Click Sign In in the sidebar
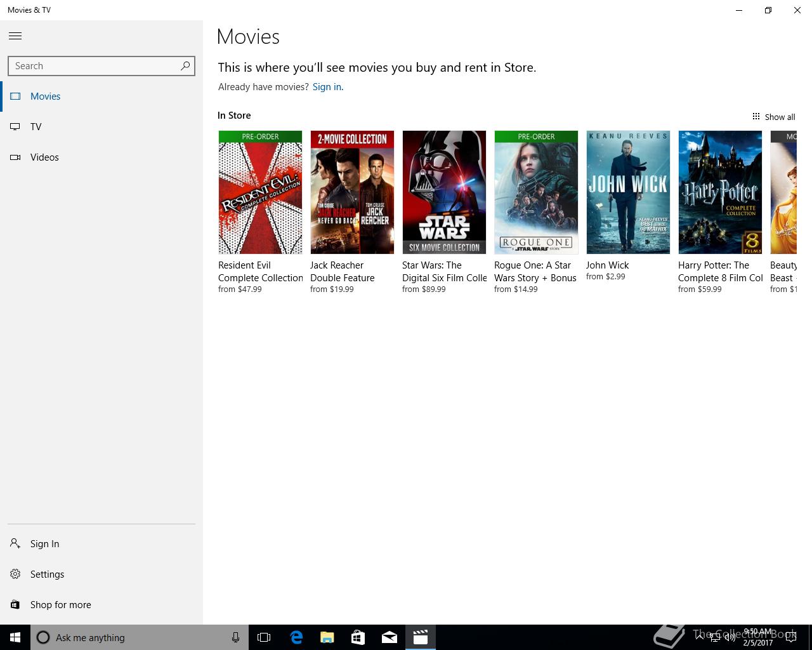812x650 pixels. pyautogui.click(x=101, y=544)
